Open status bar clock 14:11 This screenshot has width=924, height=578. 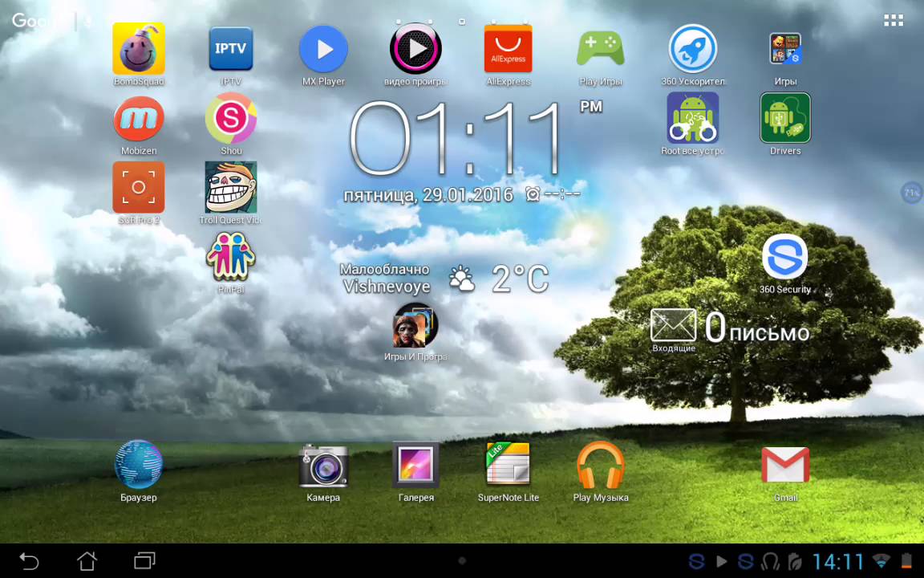[x=838, y=561]
